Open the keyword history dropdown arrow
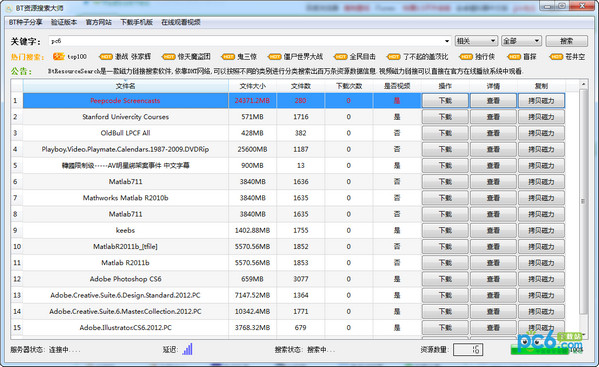This screenshot has height=367, width=599. point(447,41)
